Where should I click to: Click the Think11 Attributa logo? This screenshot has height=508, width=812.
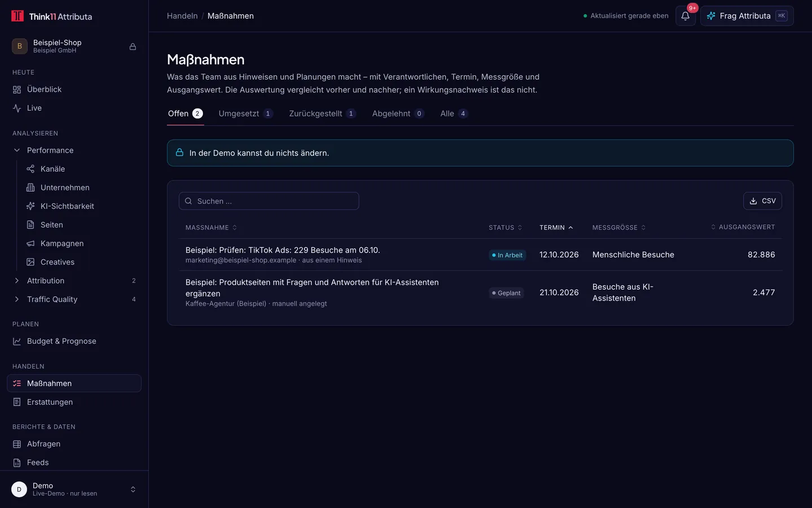click(x=51, y=16)
